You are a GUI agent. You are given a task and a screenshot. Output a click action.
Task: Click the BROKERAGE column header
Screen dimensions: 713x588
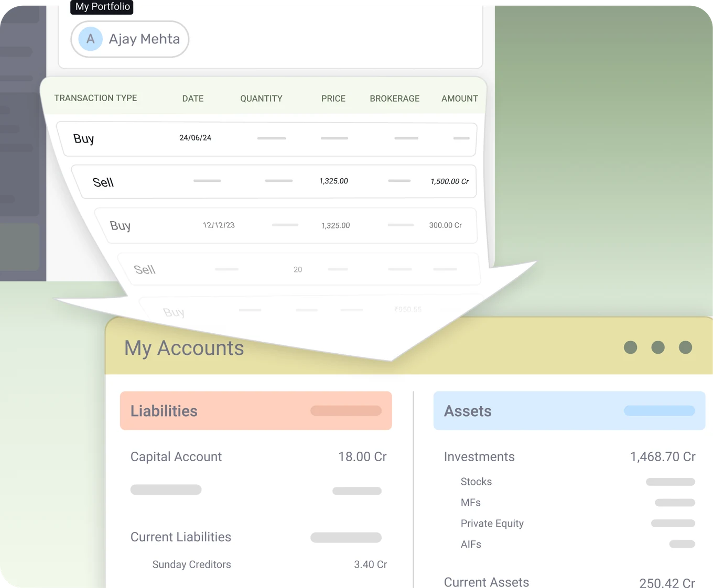coord(395,99)
